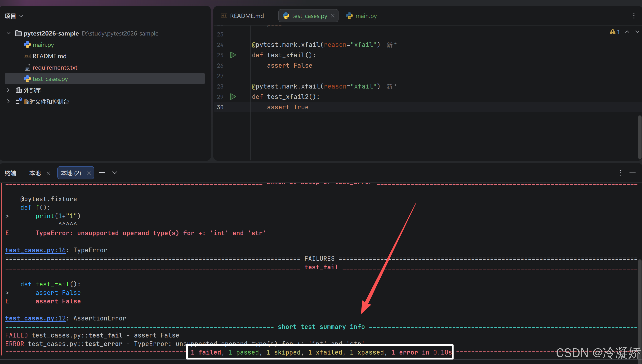Click the 'ERROR test_cases.py::test_error' summary line
This screenshot has height=364, width=642.
coord(185,344)
